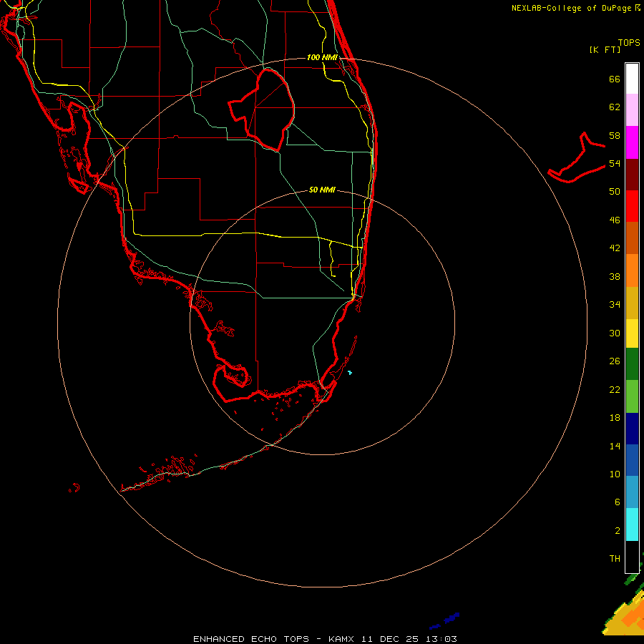The height and width of the screenshot is (644, 644).
Task: Click the "KAMX" station identifier
Action: (343, 639)
